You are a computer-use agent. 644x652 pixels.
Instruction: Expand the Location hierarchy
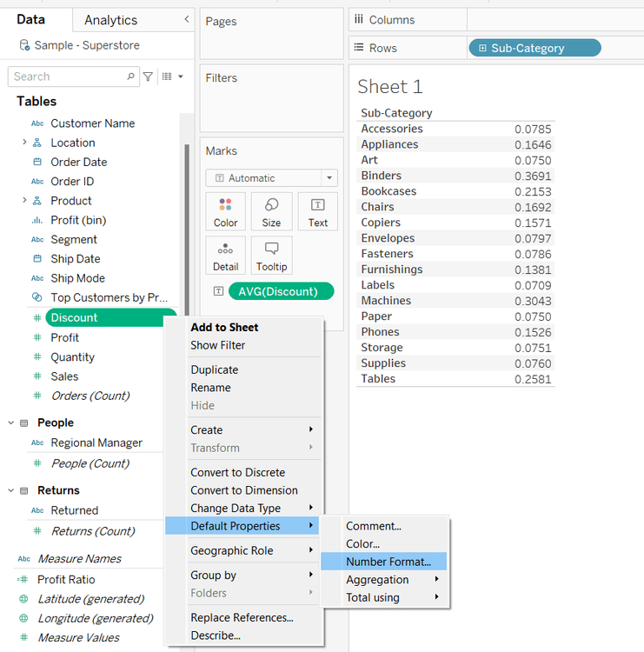(x=24, y=143)
